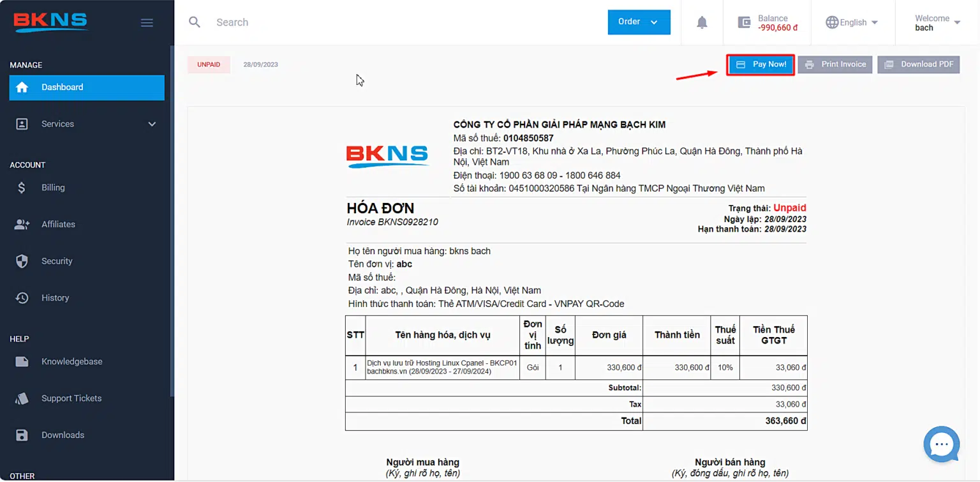Click the Affiliates people icon

point(22,224)
